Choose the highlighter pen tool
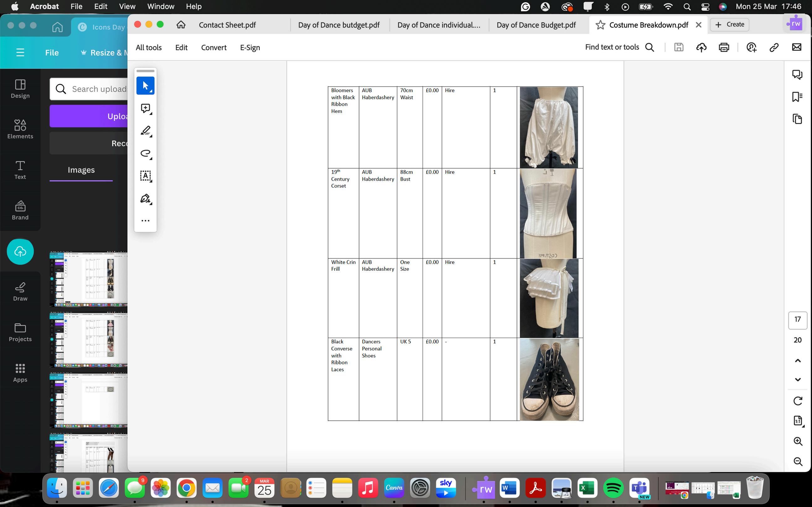Screen dimensions: 812x507 tap(145, 131)
